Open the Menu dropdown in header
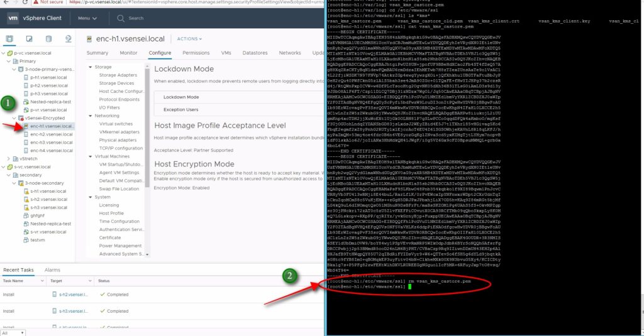The width and height of the screenshot is (644, 336). [x=87, y=18]
